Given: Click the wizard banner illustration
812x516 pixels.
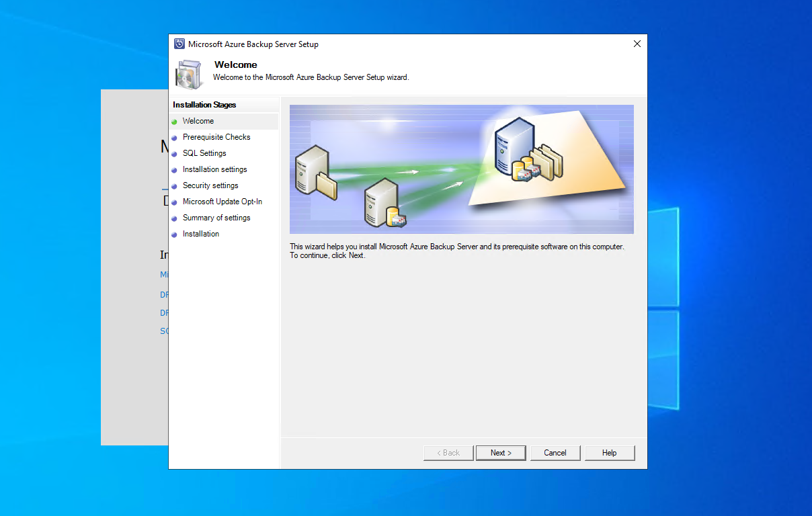Looking at the screenshot, I should coord(462,169).
